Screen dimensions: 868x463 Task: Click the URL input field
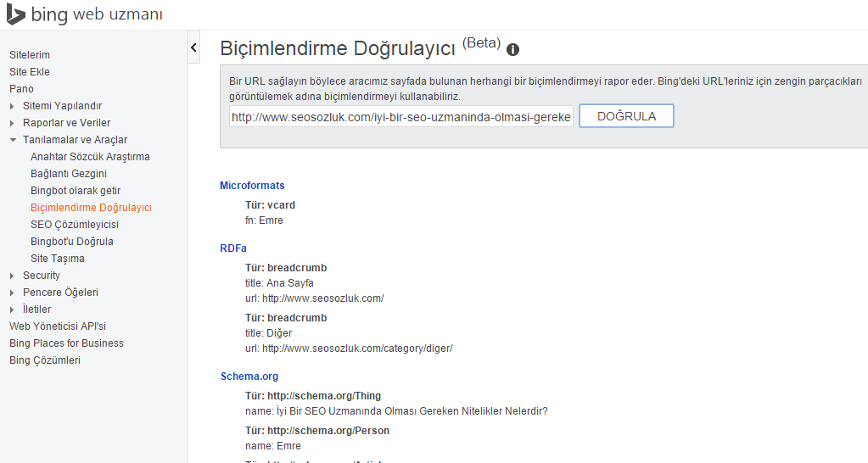400,116
